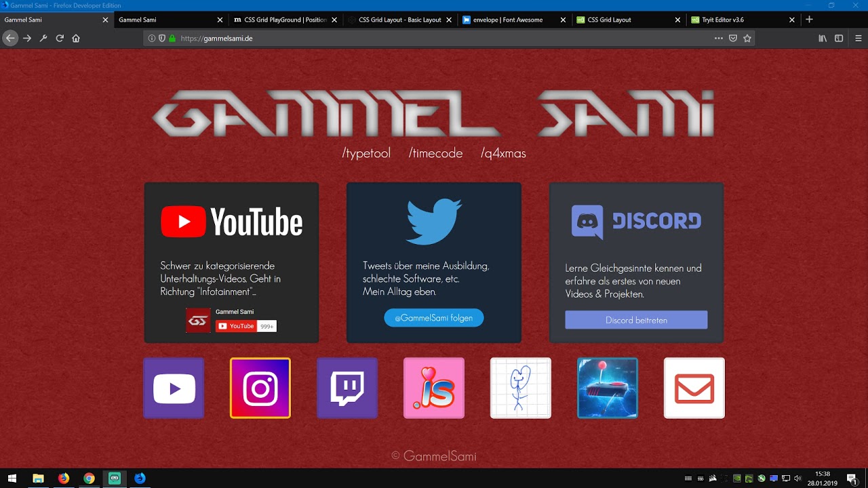Open Firefox from the taskbar
This screenshot has height=488, width=868.
pos(64,478)
